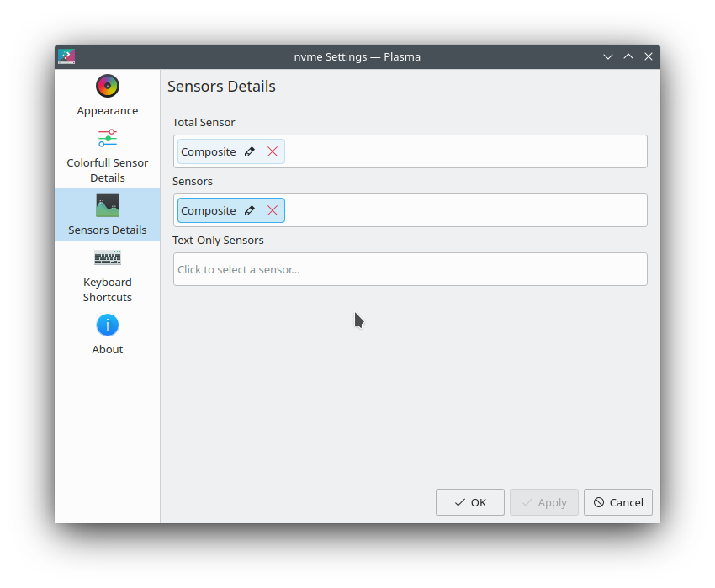Click empty area of the Sensors field
Viewport: 715px width, 588px height.
click(463, 211)
